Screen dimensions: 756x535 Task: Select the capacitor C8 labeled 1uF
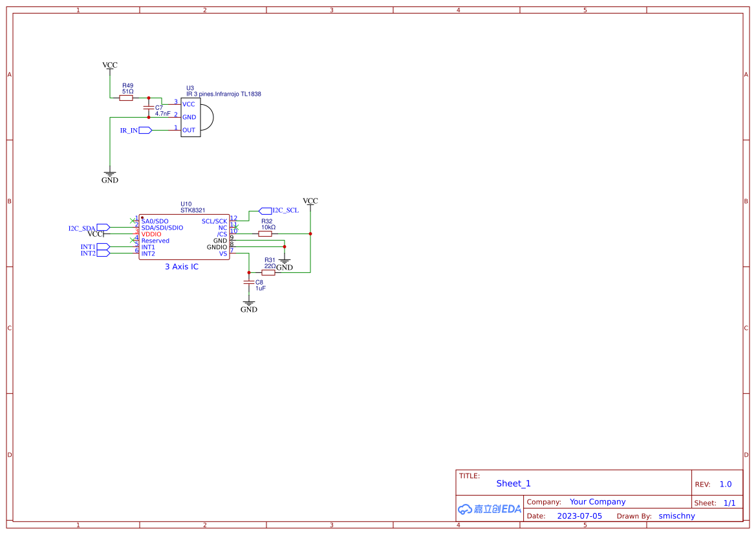248,283
